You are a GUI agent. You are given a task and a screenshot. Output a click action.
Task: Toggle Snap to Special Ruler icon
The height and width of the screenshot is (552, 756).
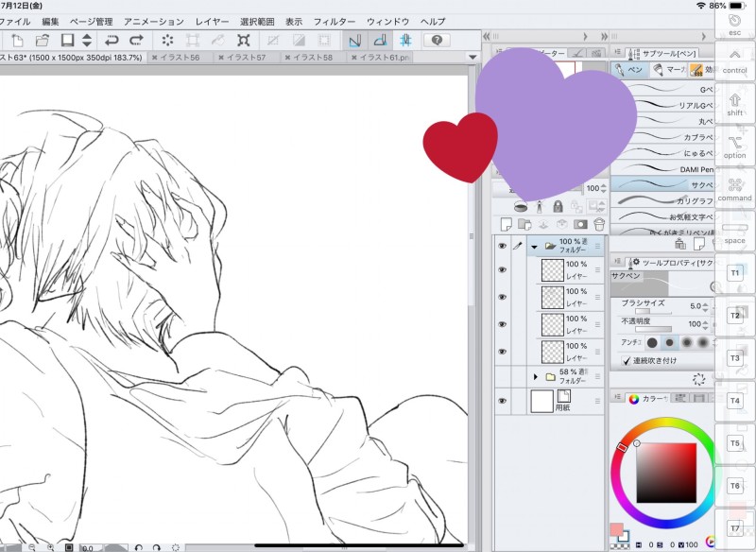(x=381, y=41)
